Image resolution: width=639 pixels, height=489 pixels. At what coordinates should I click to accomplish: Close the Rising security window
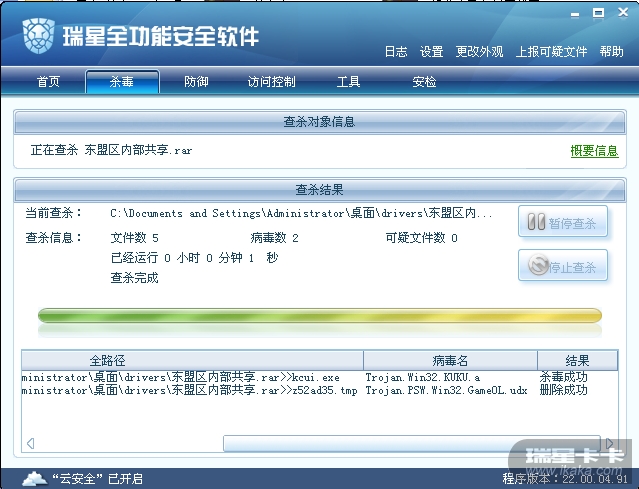(623, 12)
